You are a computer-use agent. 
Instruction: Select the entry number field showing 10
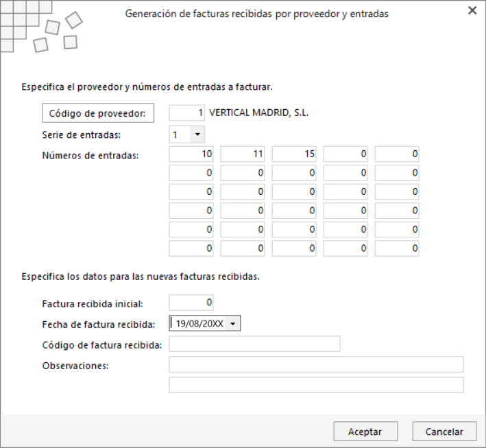click(x=191, y=154)
